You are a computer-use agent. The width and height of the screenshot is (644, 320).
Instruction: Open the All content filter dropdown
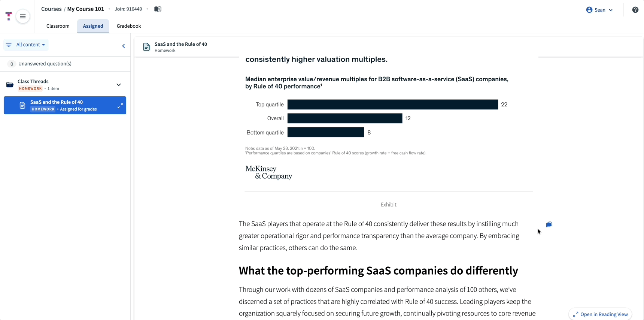(x=26, y=45)
